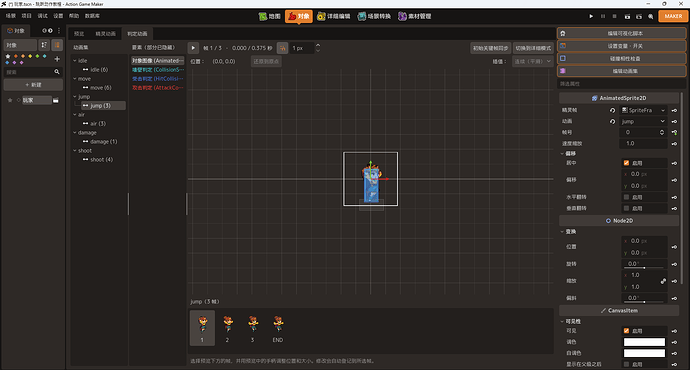Open scene icon next to 玩家
This screenshot has width=690, height=370.
point(56,100)
